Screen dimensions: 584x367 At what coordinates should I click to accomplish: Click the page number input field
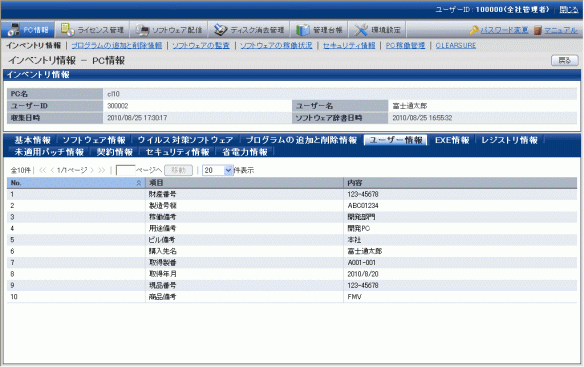[x=126, y=170]
